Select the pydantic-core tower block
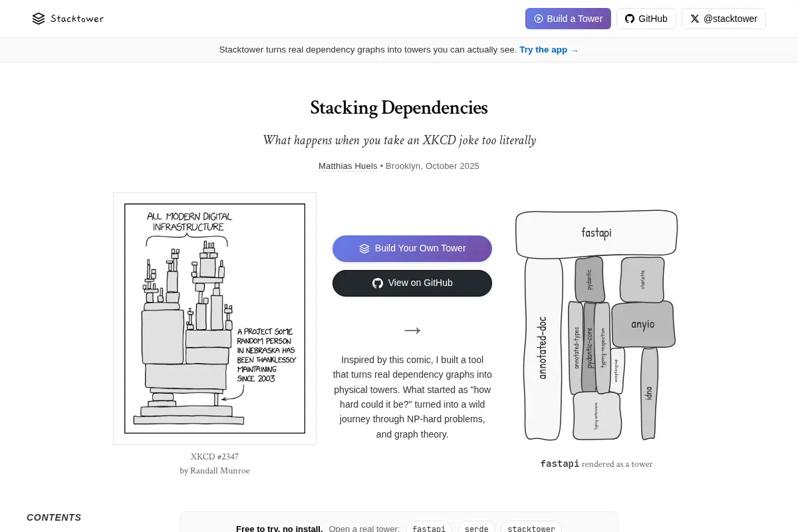Screen dimensions: 798x532 pos(589,348)
